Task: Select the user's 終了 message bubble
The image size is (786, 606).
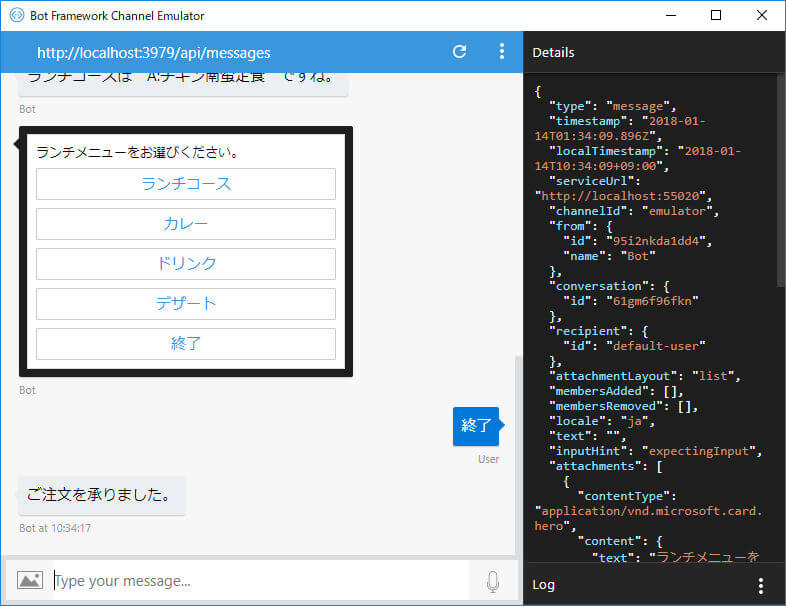Action: [476, 426]
